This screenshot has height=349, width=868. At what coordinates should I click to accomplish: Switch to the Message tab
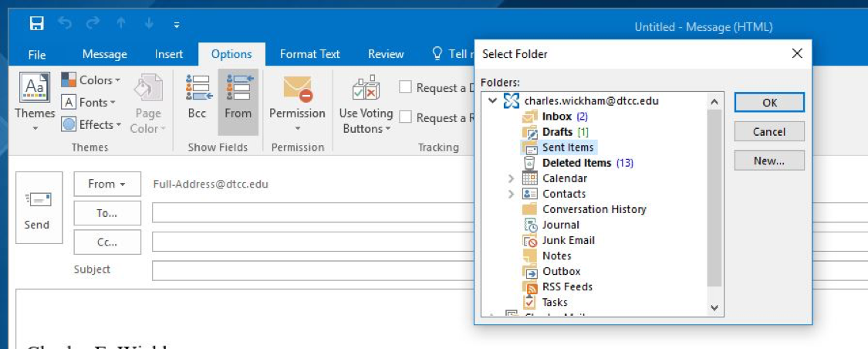click(x=105, y=54)
